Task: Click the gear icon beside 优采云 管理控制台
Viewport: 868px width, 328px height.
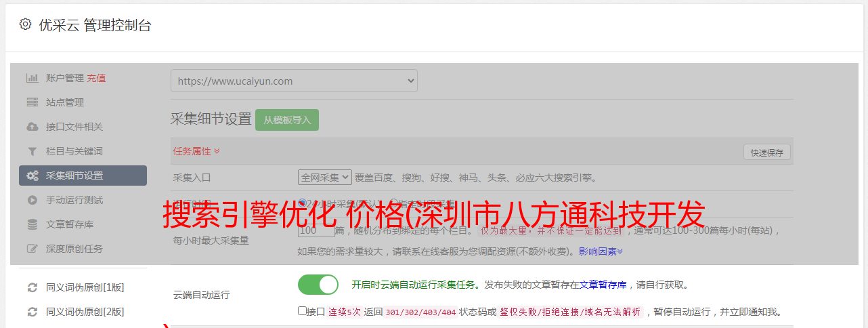Action: point(25,24)
